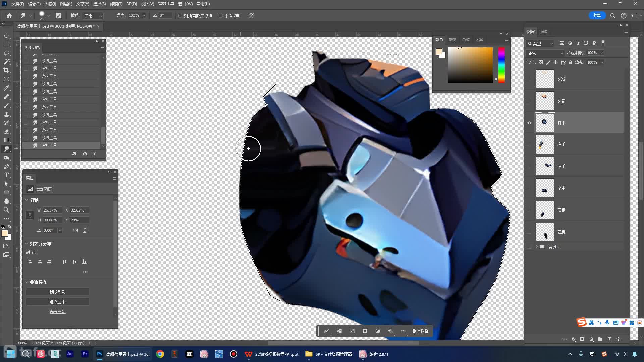The height and width of the screenshot is (362, 644).
Task: Open the 窗口(W) menu
Action: click(x=185, y=4)
